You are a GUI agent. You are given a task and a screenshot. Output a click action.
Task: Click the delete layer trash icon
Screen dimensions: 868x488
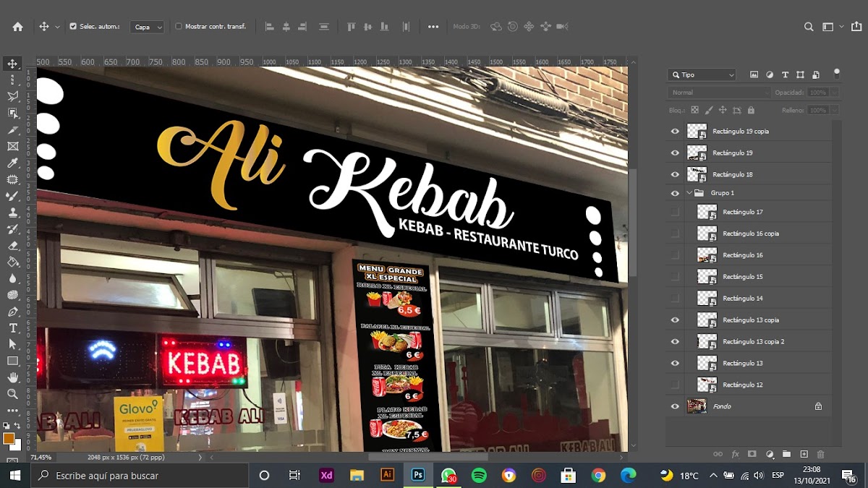[820, 454]
